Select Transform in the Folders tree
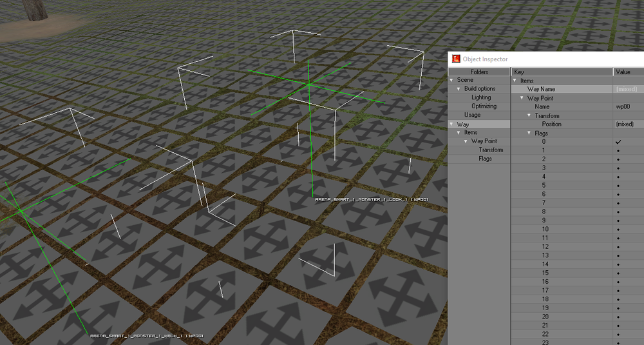 tap(491, 150)
